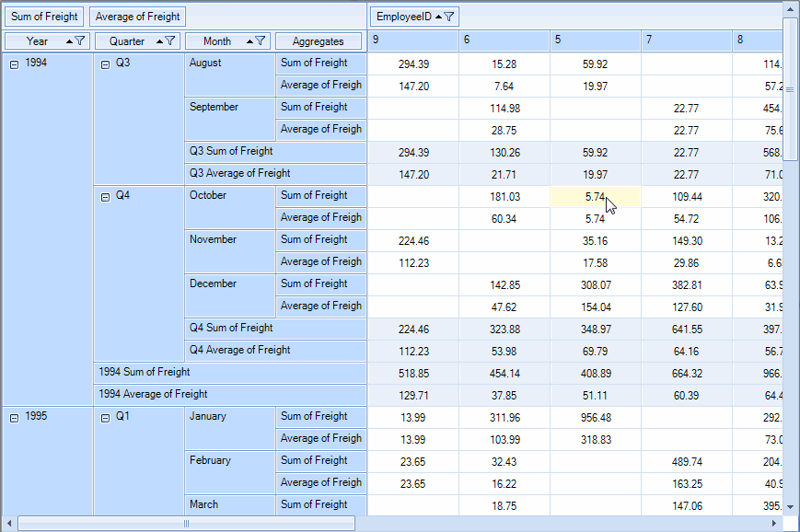Collapse the Q3 quarter group

click(x=104, y=64)
